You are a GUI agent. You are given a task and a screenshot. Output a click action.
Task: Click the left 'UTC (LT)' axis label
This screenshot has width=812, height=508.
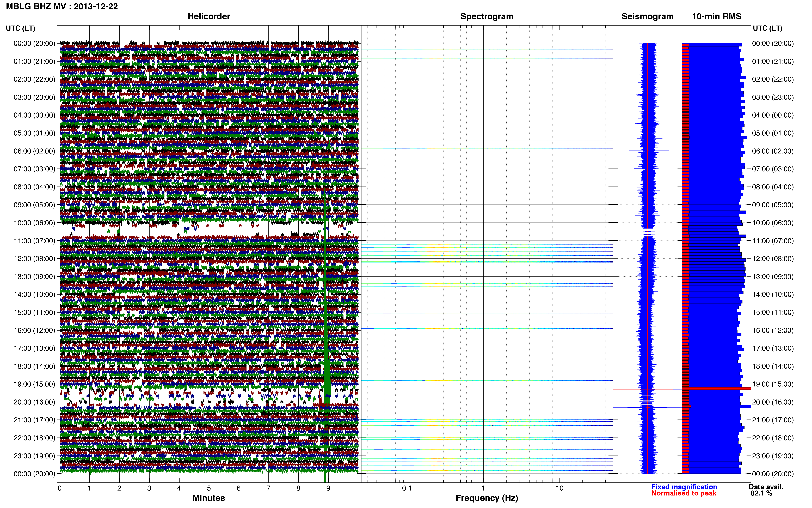coord(21,28)
